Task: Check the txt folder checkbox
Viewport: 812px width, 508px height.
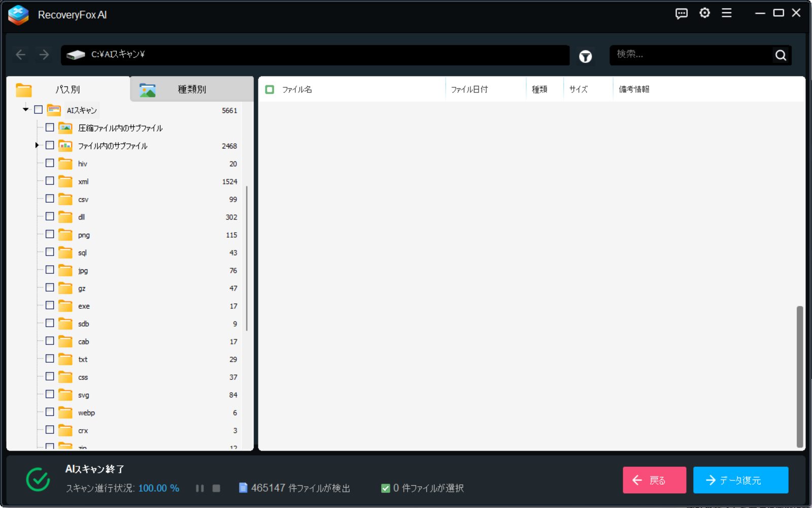Action: [50, 358]
